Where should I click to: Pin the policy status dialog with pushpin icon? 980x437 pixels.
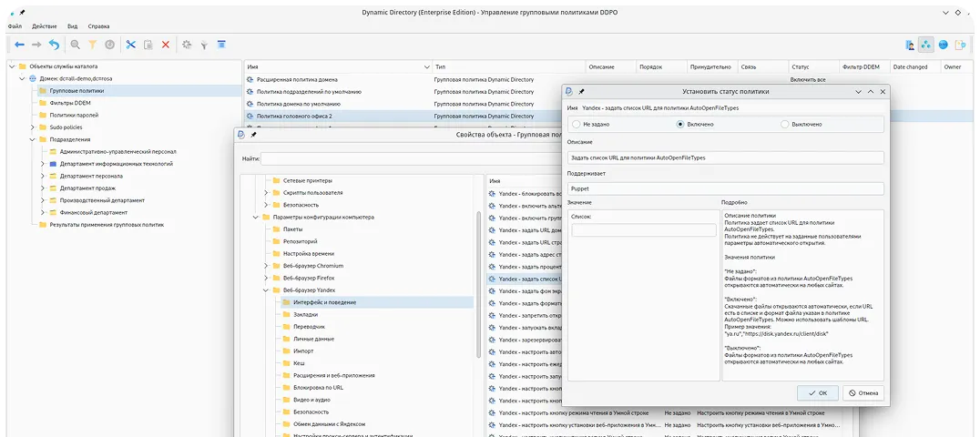pyautogui.click(x=581, y=92)
